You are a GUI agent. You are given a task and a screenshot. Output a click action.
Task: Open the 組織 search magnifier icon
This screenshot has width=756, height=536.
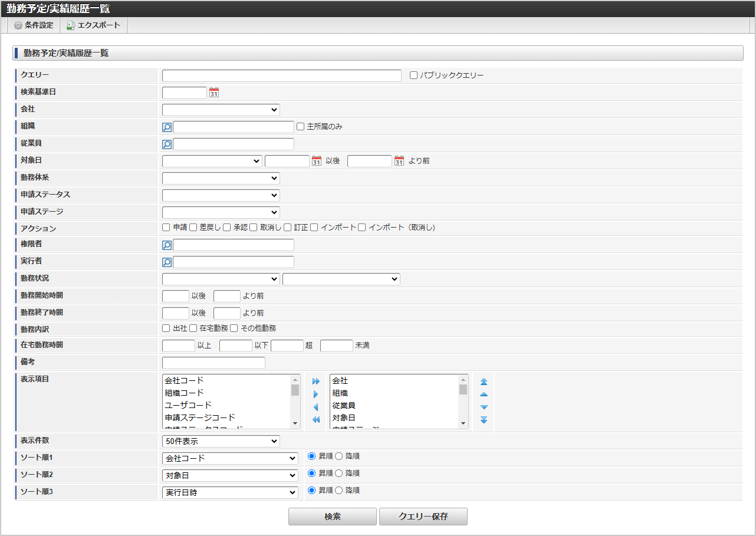point(167,127)
